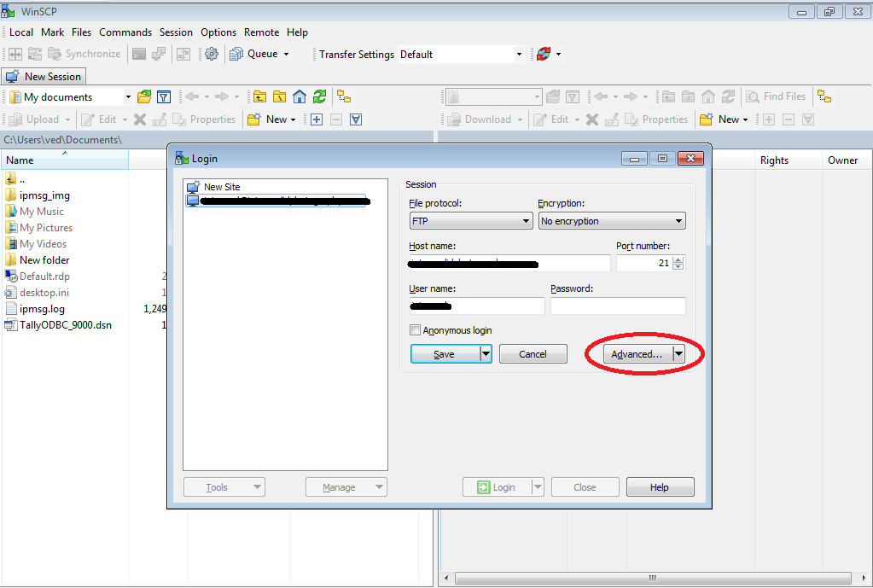Image resolution: width=873 pixels, height=588 pixels.
Task: Click the remote Download icon
Action: tap(454, 119)
